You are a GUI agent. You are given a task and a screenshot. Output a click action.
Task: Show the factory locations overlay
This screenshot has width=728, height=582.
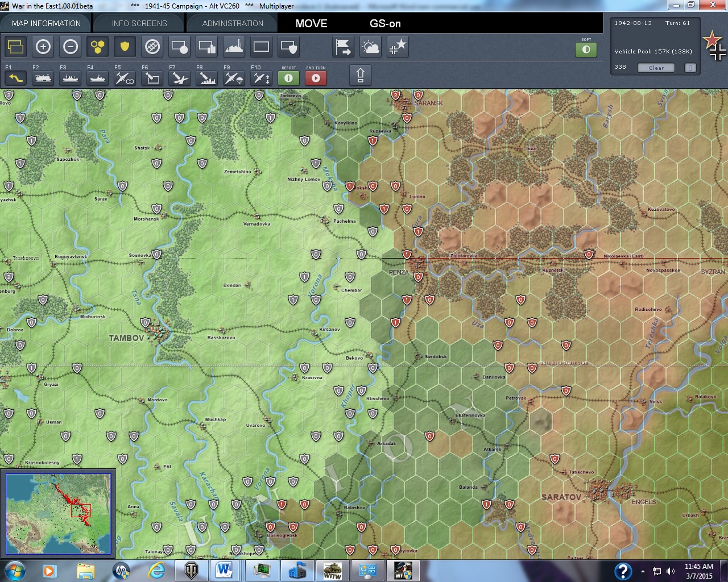(x=234, y=47)
